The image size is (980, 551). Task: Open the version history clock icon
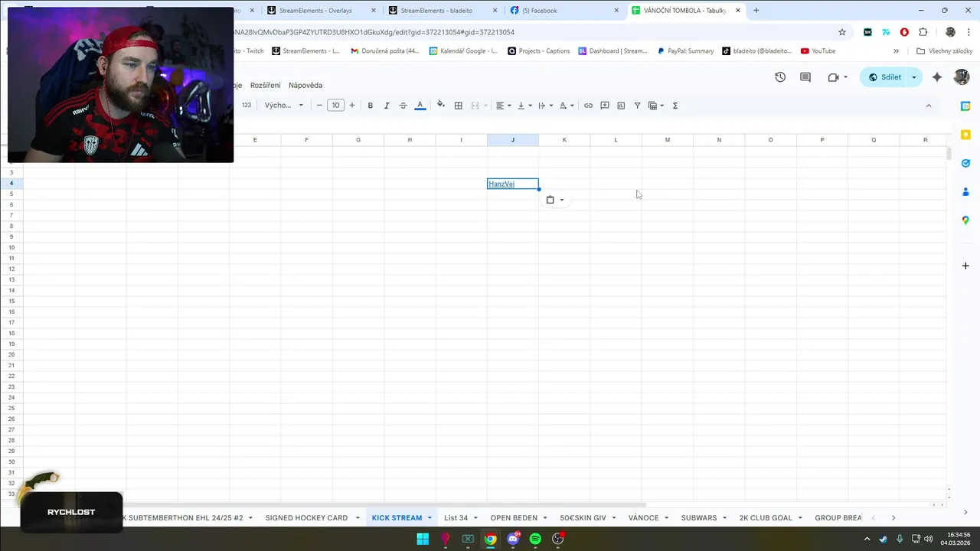pos(780,77)
